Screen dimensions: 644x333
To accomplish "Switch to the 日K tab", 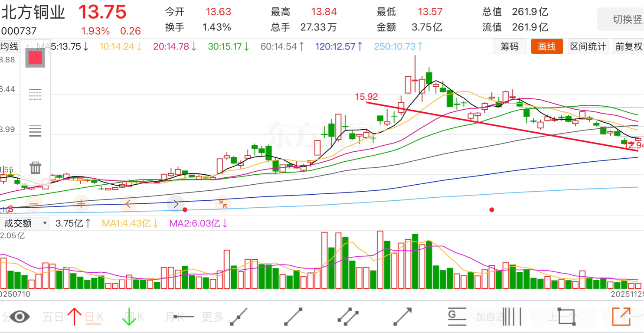I will 94,317.
